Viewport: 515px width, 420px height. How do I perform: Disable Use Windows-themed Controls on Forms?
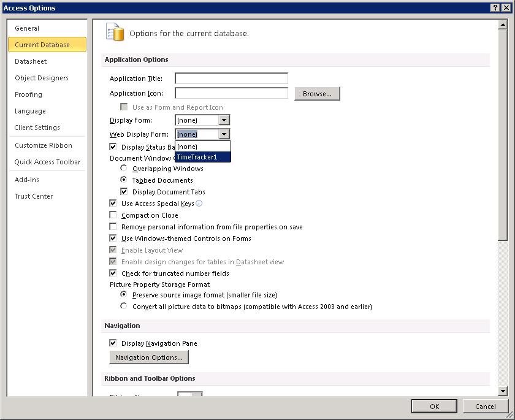point(113,238)
